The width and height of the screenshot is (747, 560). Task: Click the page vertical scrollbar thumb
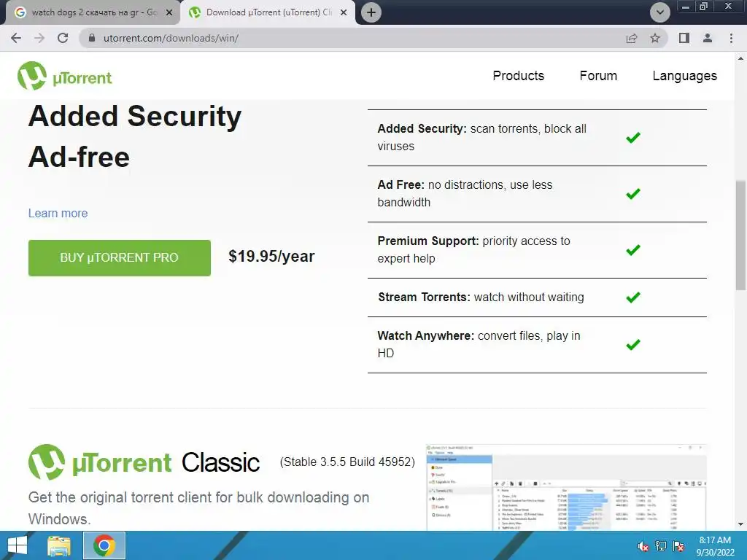coord(740,235)
